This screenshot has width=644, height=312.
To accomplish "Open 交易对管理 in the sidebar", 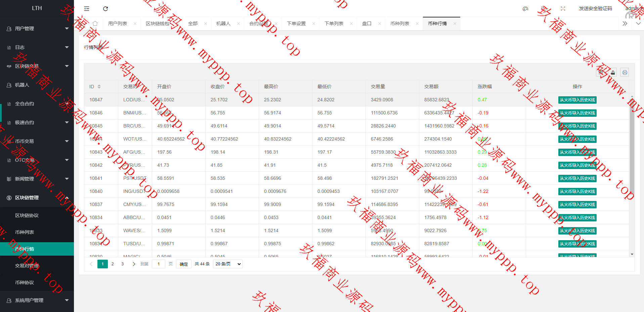I will coord(27,266).
